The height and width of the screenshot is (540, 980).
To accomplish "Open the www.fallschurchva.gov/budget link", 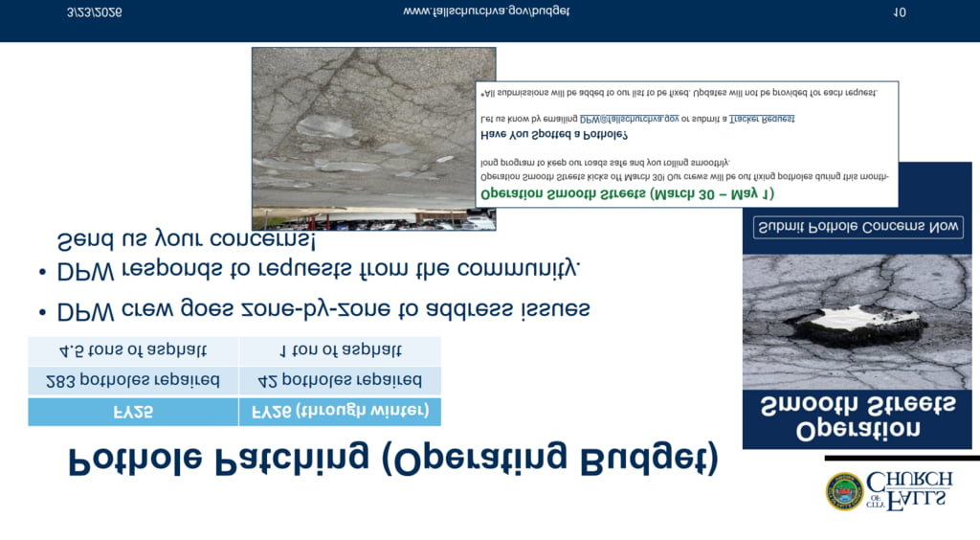I will tap(486, 12).
